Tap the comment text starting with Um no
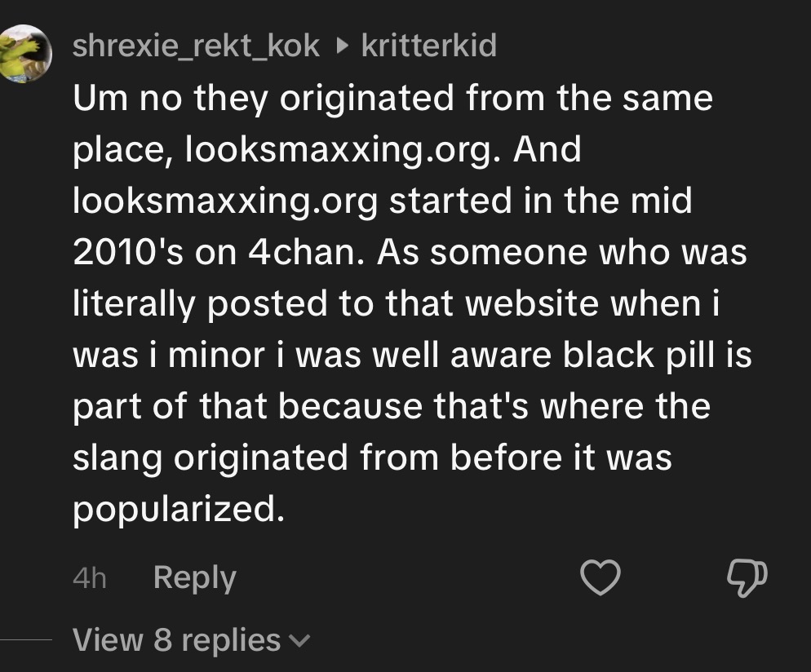Image resolution: width=811 pixels, height=672 pixels. point(412,303)
